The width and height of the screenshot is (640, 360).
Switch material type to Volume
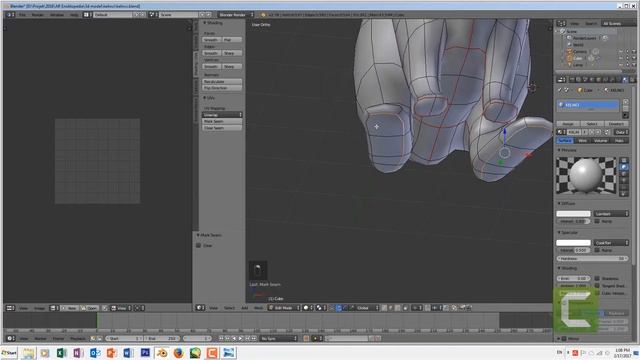click(x=600, y=140)
